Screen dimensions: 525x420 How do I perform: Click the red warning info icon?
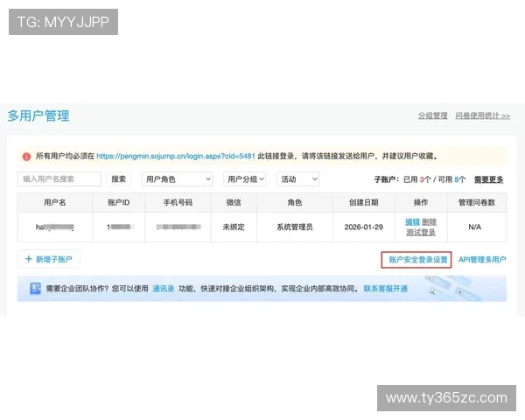[x=26, y=157]
